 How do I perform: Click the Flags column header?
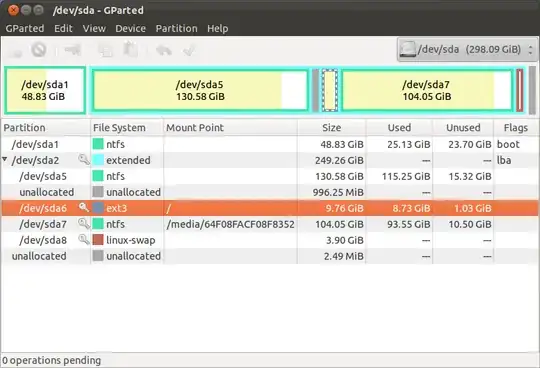[516, 128]
